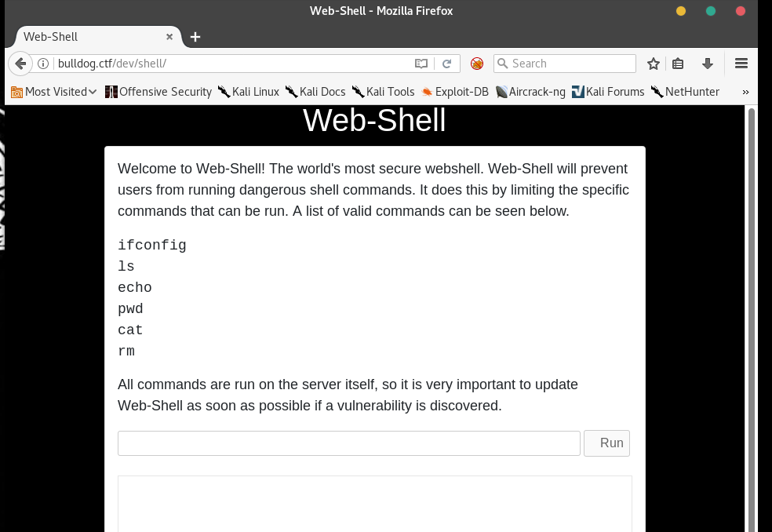Expand the Most Visited bookmarks dropdown
Viewport: 772px width, 532px height.
(x=53, y=92)
